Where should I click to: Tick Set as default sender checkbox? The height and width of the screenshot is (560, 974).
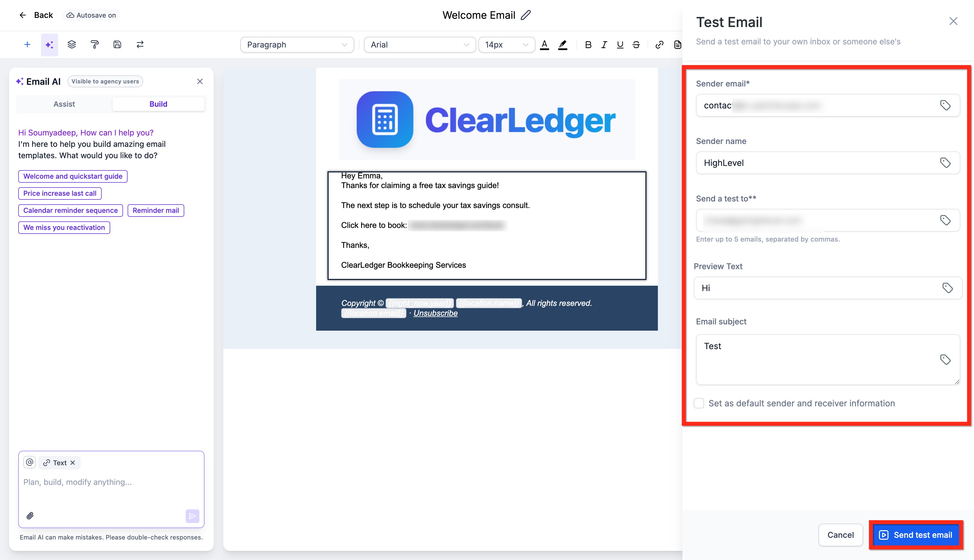click(x=699, y=403)
